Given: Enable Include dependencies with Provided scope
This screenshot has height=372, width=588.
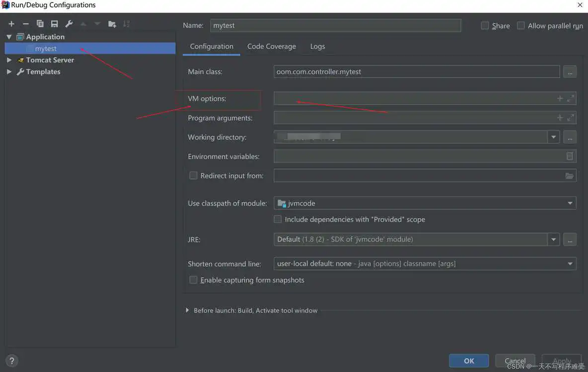Looking at the screenshot, I should (x=278, y=219).
